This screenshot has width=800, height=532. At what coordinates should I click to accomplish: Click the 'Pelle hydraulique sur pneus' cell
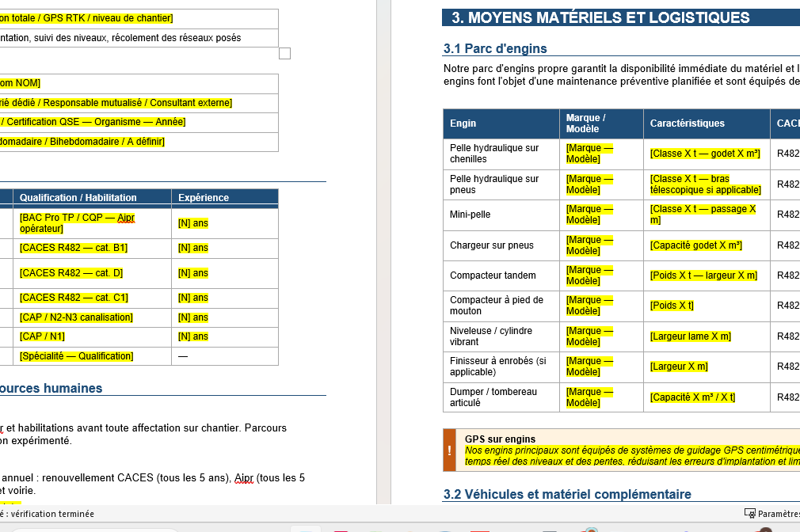click(501, 184)
